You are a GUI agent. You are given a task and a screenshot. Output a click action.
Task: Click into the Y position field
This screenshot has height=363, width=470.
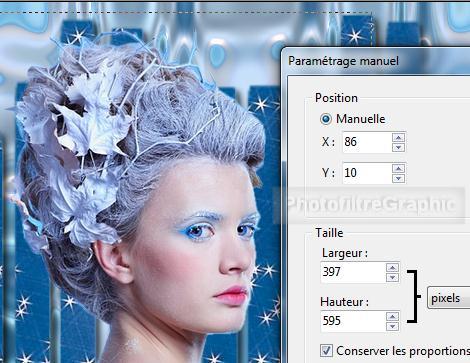pos(367,173)
